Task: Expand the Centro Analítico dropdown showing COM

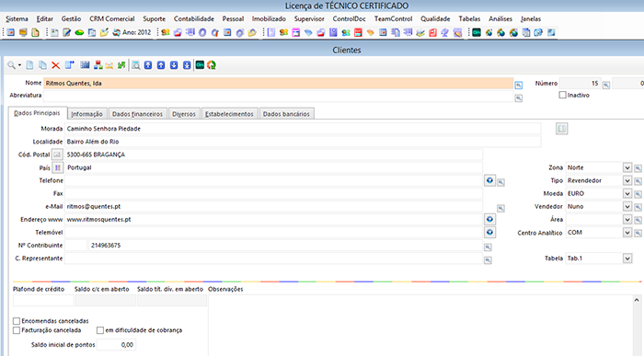Action: pos(627,233)
